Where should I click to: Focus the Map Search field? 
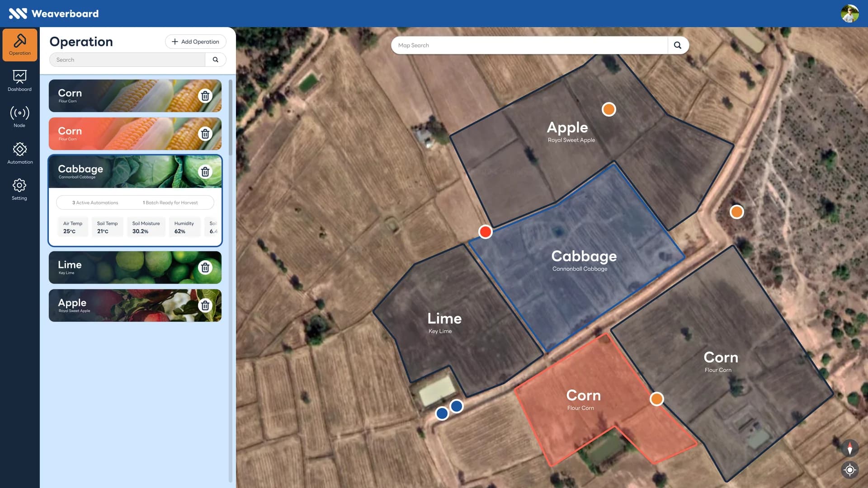click(x=529, y=45)
